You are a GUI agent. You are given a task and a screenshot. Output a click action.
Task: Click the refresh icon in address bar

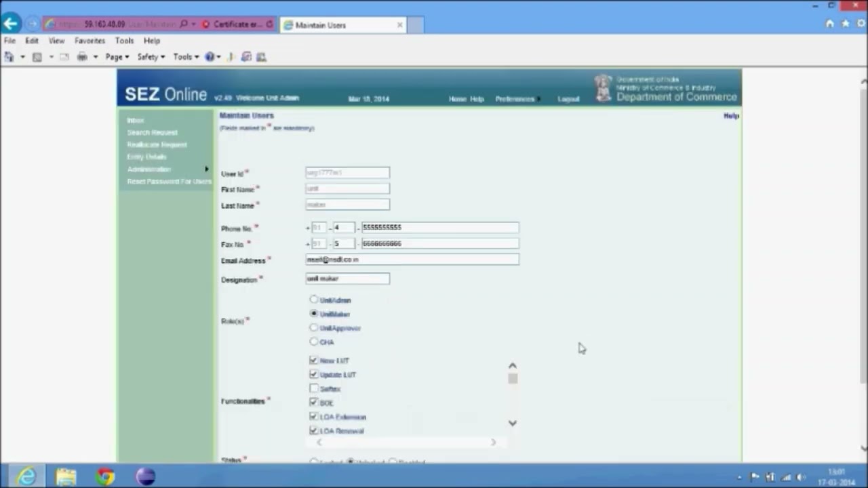point(270,24)
